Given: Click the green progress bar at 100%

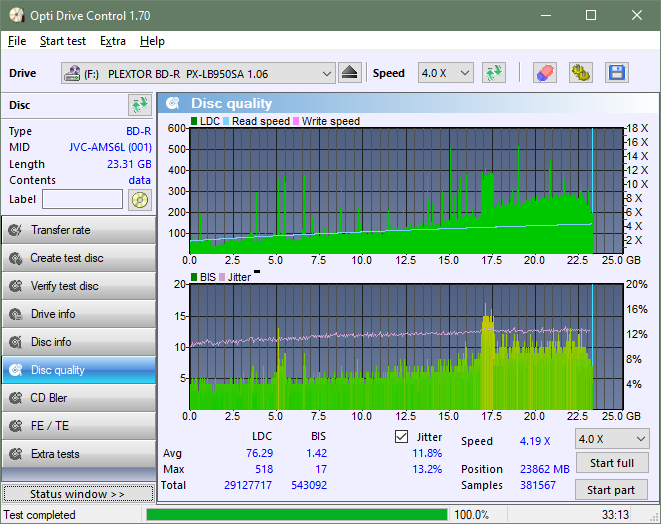Looking at the screenshot, I should tap(297, 515).
